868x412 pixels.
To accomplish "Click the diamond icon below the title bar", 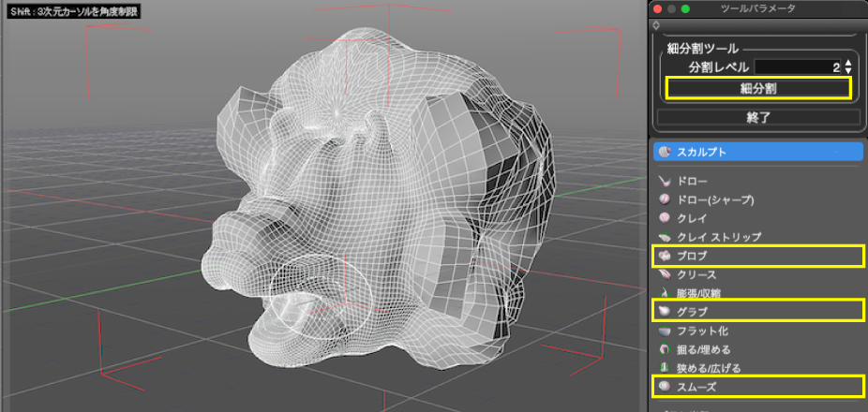I will tap(655, 25).
